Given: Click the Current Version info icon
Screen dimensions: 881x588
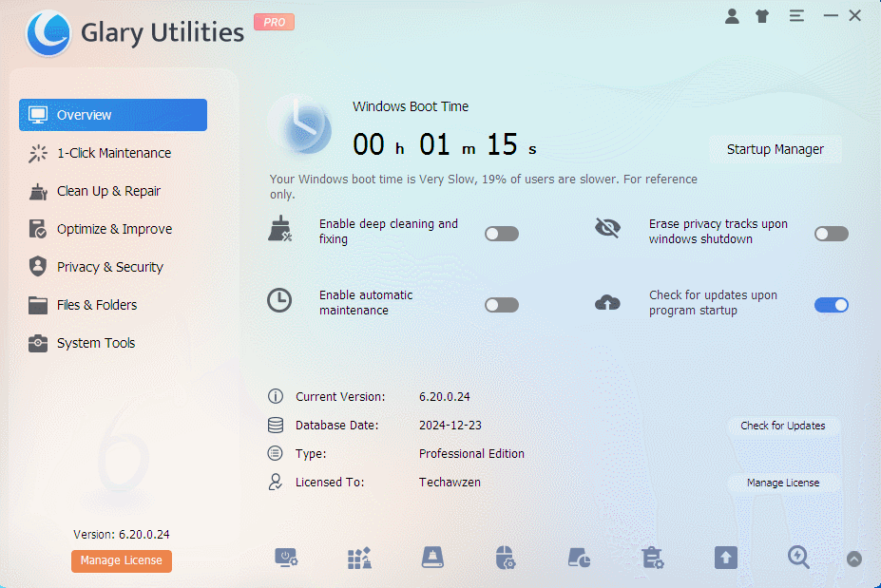Looking at the screenshot, I should [276, 396].
